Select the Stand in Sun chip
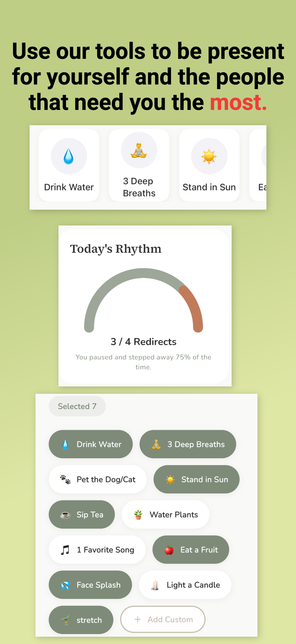The height and width of the screenshot is (644, 296). tap(196, 479)
